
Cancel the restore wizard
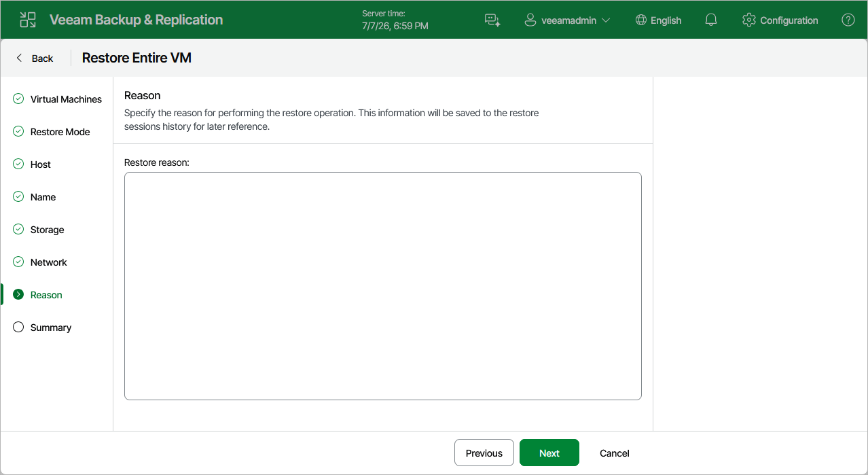pyautogui.click(x=614, y=453)
